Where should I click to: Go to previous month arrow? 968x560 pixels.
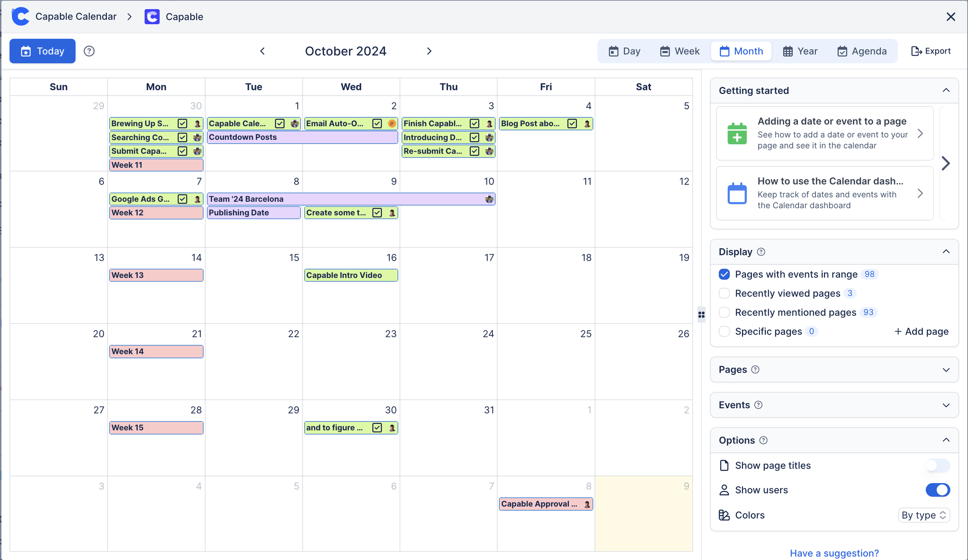262,51
